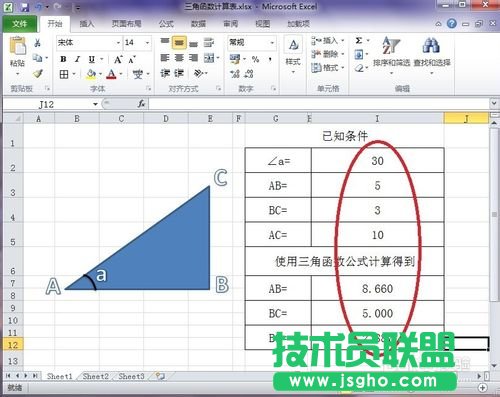
Task: Apply Comma Style with the comma icon
Action: tap(270, 59)
